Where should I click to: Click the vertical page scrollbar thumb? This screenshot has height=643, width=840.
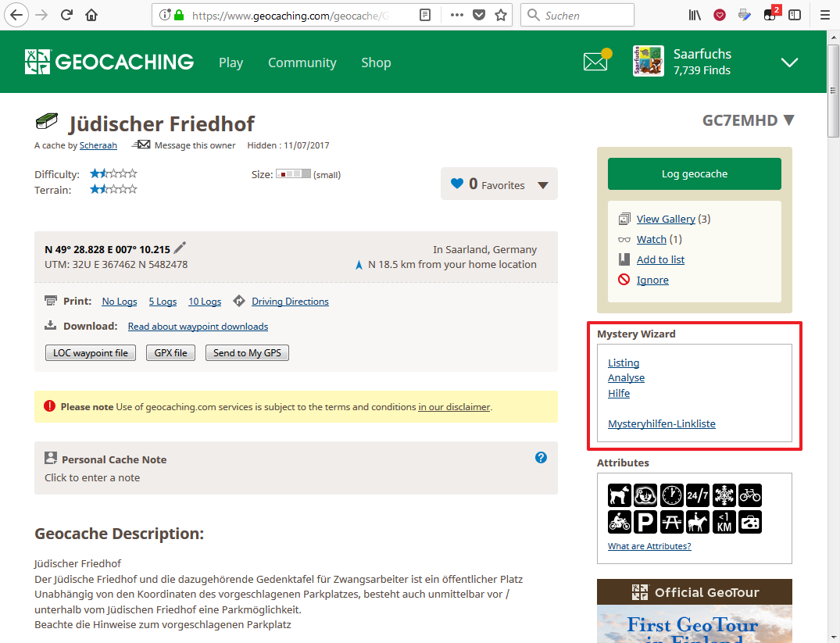[833, 91]
